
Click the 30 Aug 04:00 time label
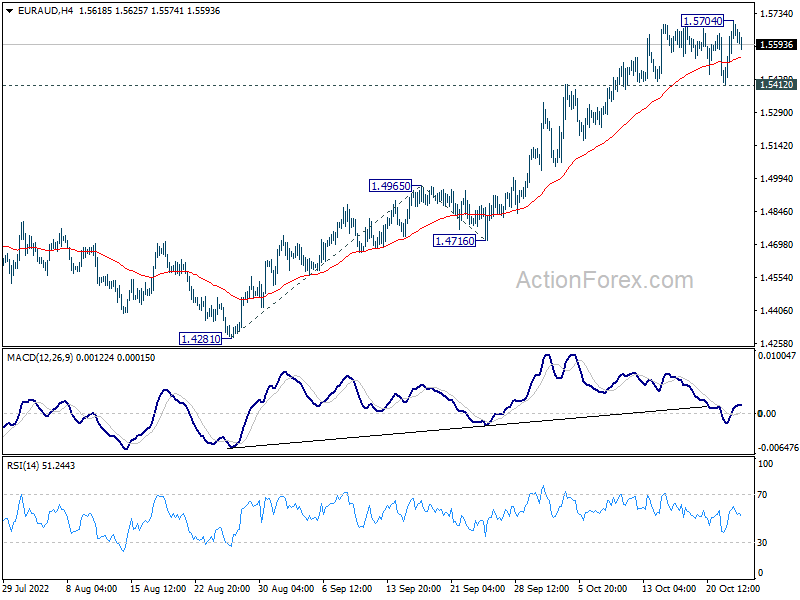click(x=286, y=588)
